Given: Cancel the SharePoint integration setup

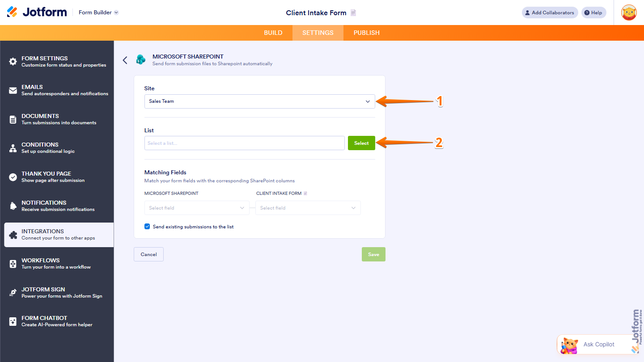Looking at the screenshot, I should [148, 254].
